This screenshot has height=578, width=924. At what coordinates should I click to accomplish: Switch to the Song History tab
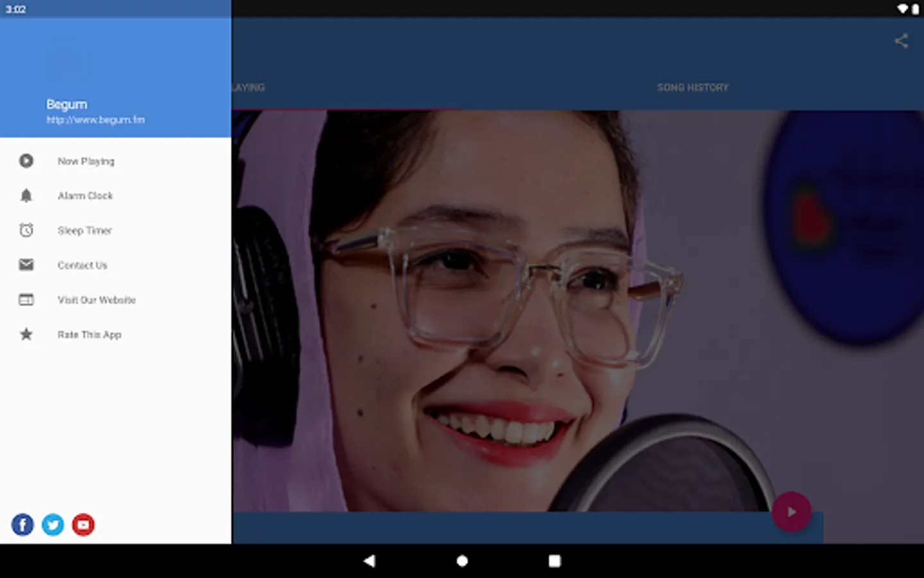(x=693, y=87)
